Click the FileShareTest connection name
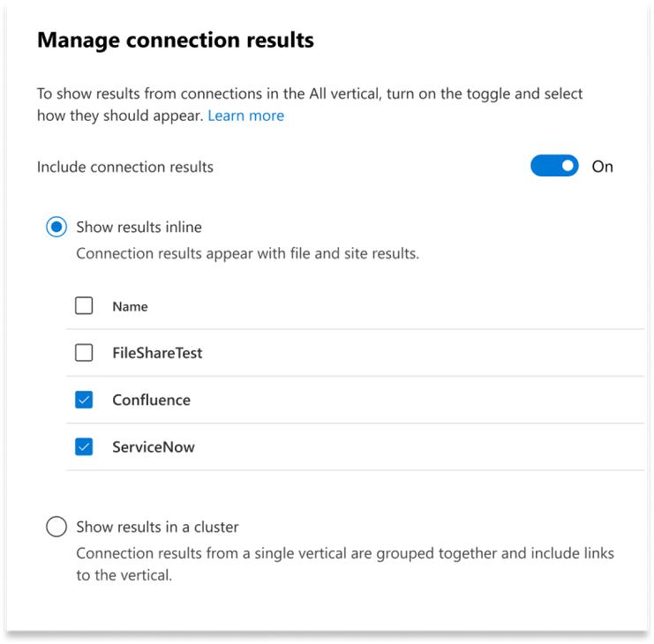 [x=157, y=353]
